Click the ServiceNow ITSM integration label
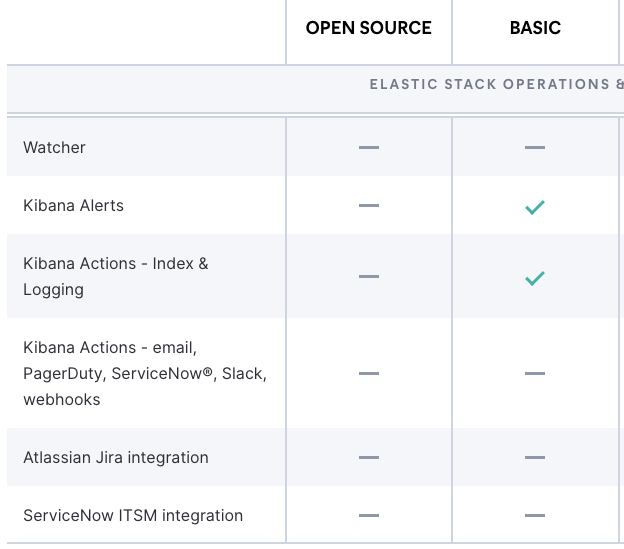 click(133, 516)
